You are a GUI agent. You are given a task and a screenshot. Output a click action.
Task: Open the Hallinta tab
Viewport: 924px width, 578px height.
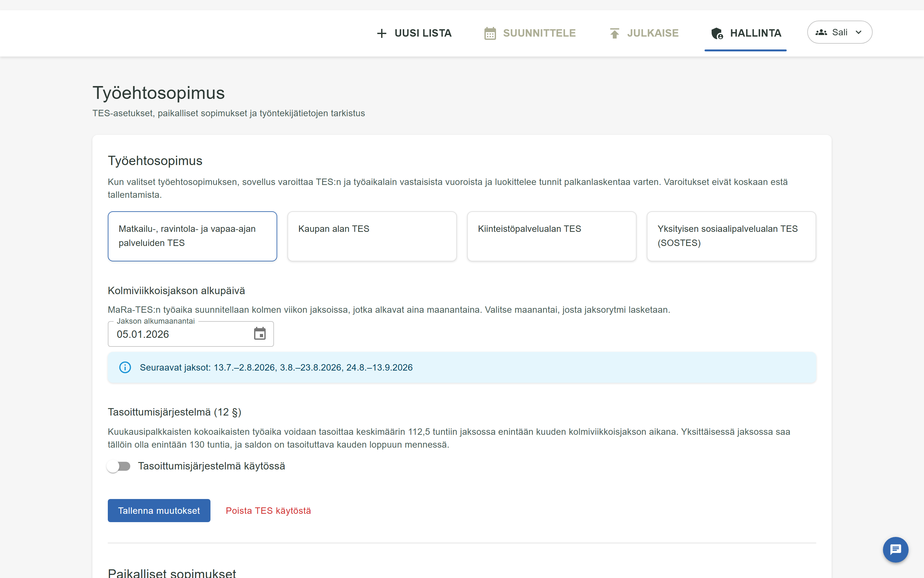point(746,33)
